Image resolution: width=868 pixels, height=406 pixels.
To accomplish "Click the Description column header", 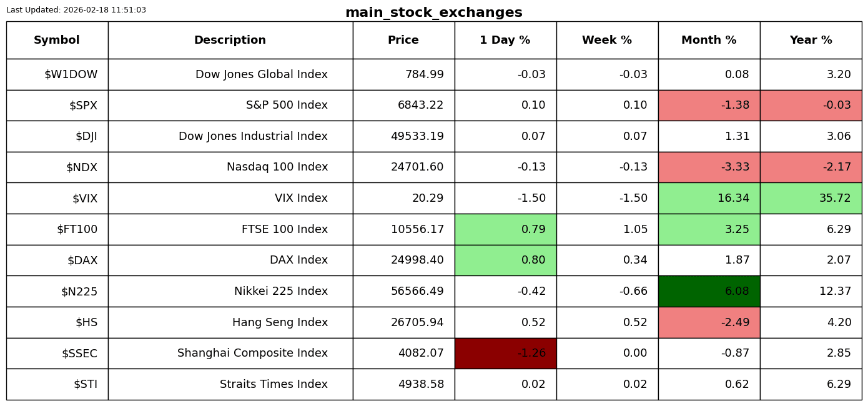I will point(230,40).
